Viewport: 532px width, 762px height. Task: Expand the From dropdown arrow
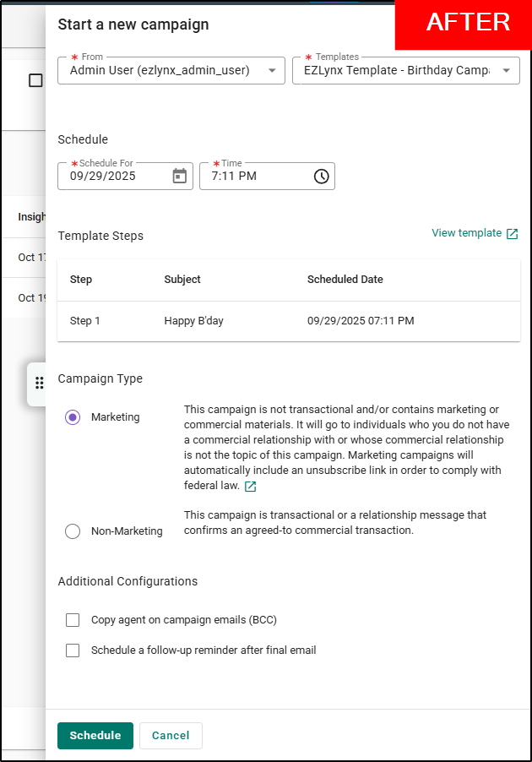click(272, 70)
